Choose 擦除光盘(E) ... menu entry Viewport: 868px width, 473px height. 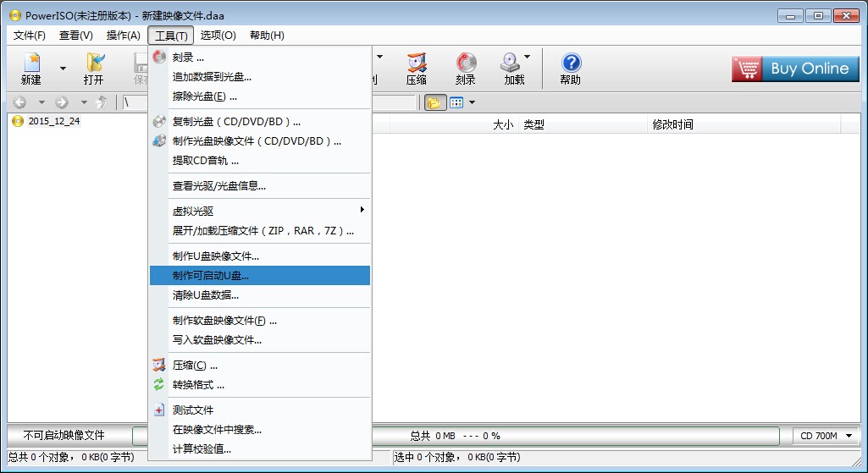pos(260,96)
